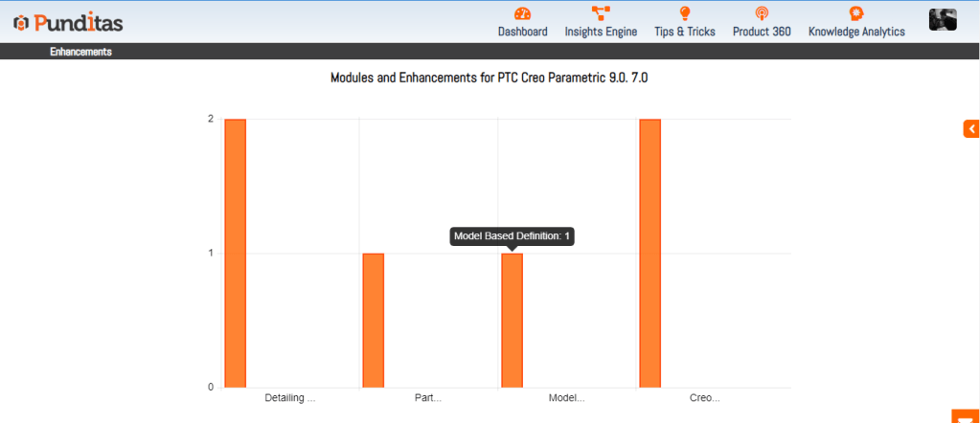
Task: Expand the orange side panel arrow
Action: [x=971, y=128]
